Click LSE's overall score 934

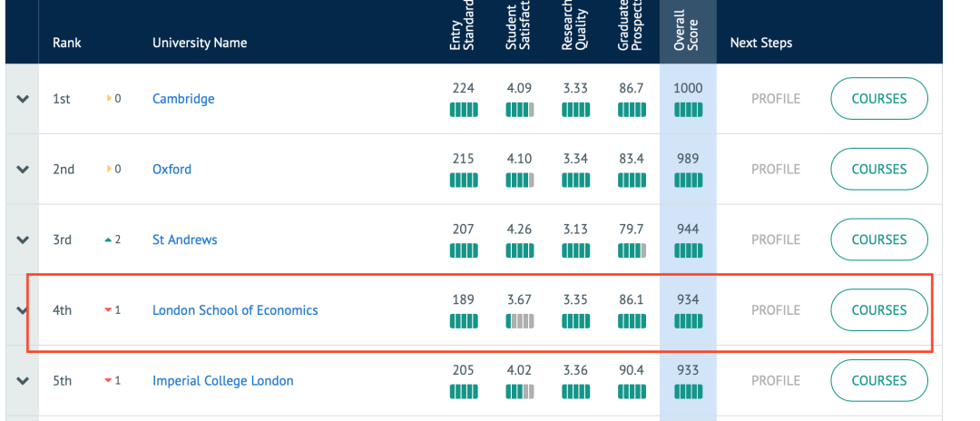tap(688, 300)
